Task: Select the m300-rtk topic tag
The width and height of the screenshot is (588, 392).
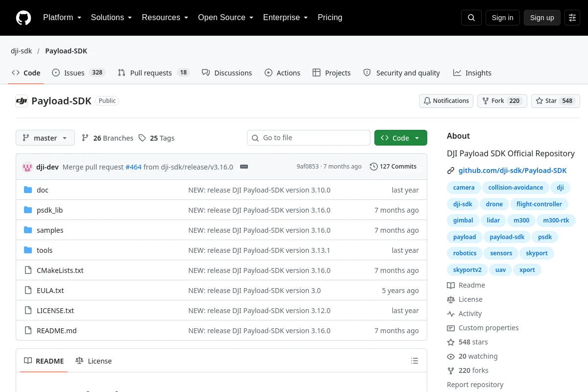Action: tap(556, 220)
